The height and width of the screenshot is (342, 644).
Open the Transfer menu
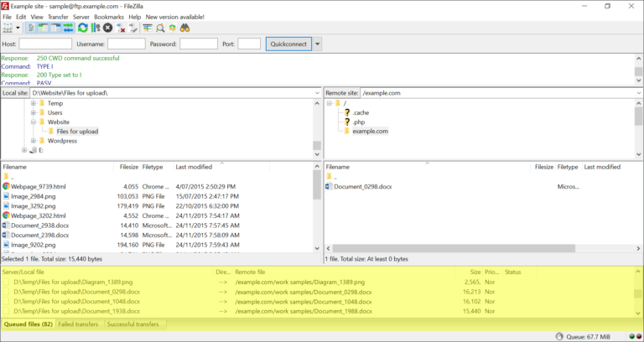click(58, 17)
